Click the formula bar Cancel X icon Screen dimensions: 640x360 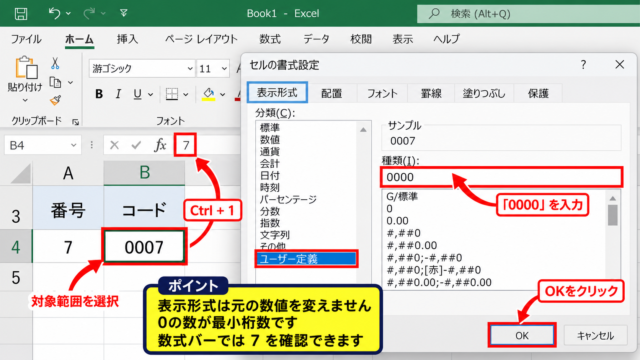click(114, 145)
